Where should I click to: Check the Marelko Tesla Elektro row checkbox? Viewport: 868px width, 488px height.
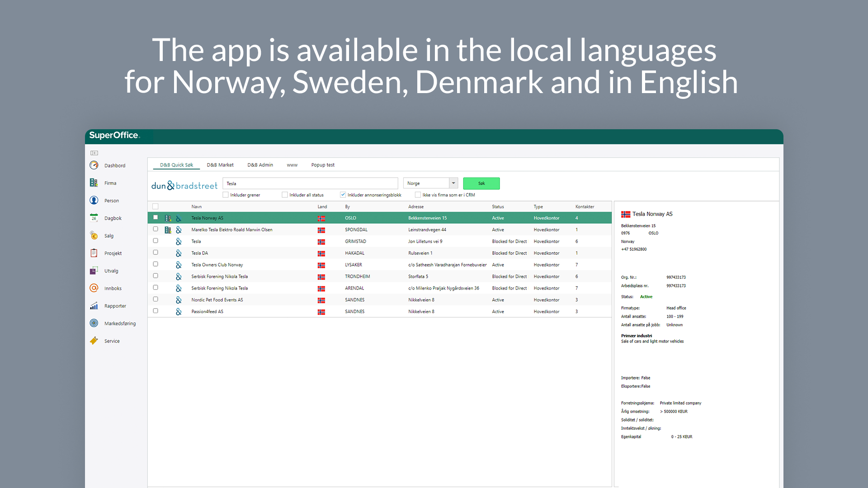156,229
